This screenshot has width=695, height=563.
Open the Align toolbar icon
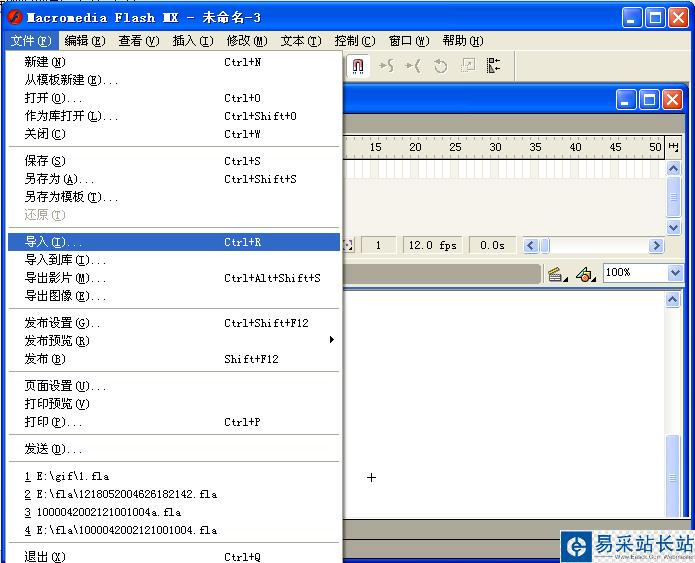493,66
